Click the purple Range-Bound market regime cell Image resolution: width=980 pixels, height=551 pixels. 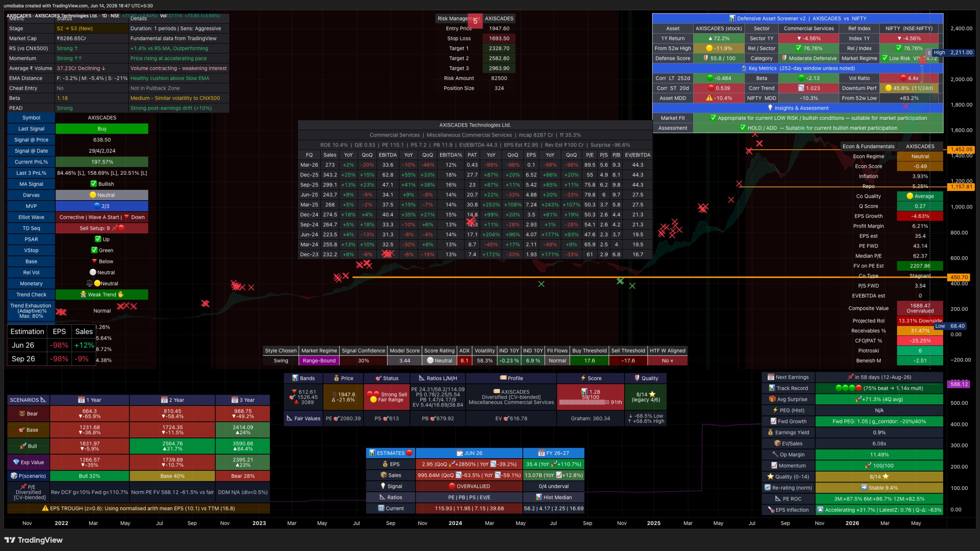[319, 361]
